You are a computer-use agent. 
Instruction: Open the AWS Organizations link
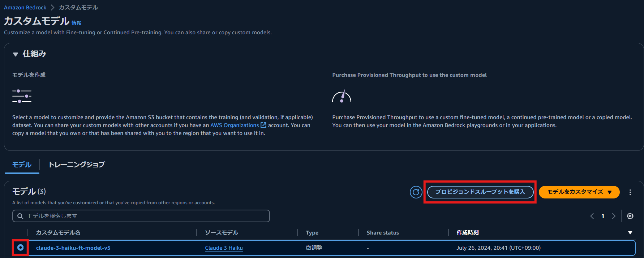(235, 125)
